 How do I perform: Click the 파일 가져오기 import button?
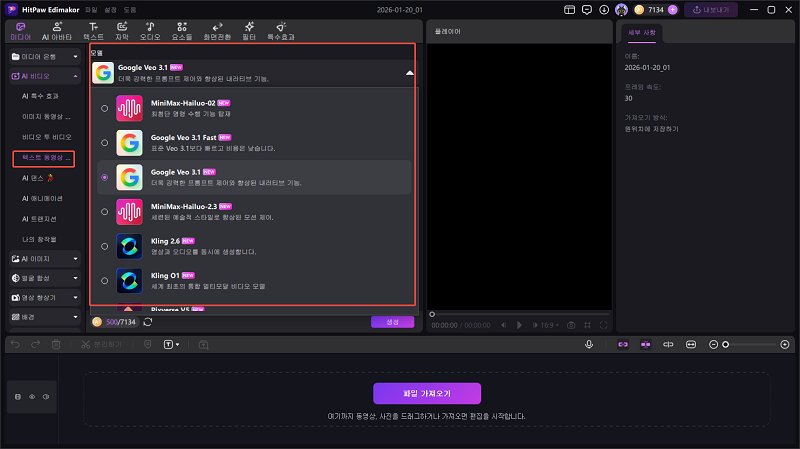point(427,393)
